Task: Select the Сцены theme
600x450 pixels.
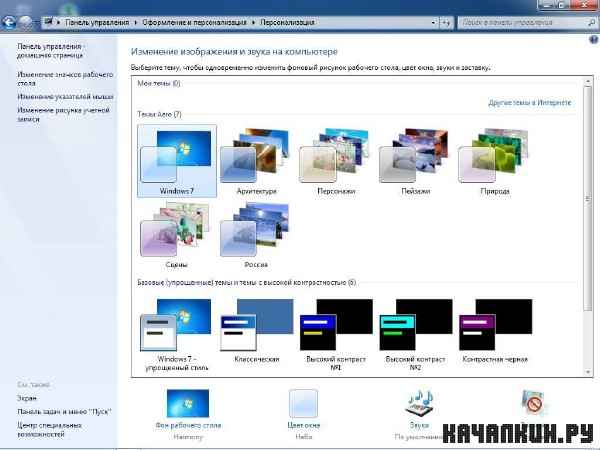Action: (x=176, y=235)
